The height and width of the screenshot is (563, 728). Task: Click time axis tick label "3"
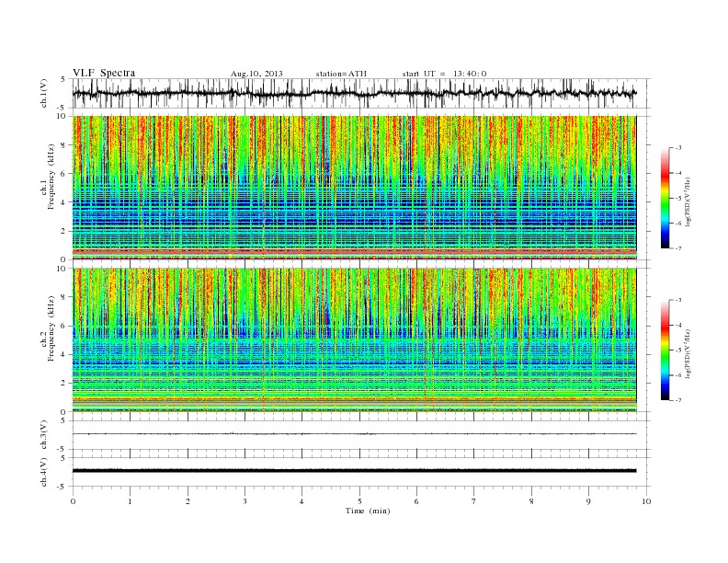[x=245, y=501]
